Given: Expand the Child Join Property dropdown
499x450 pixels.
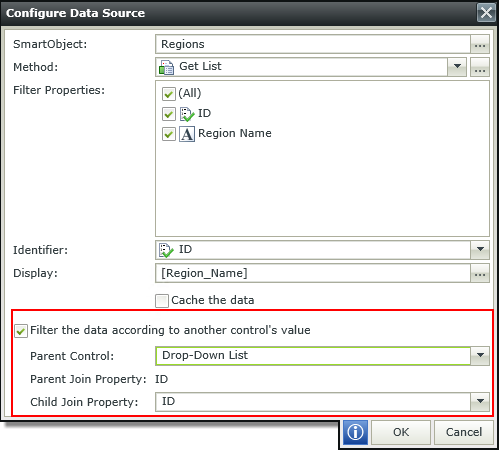Looking at the screenshot, I should 480,402.
